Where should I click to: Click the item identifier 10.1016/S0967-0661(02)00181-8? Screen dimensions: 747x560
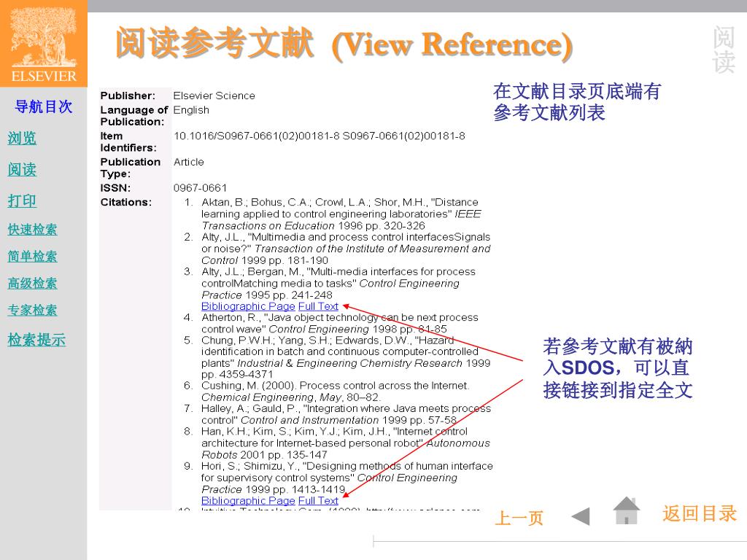pos(256,136)
